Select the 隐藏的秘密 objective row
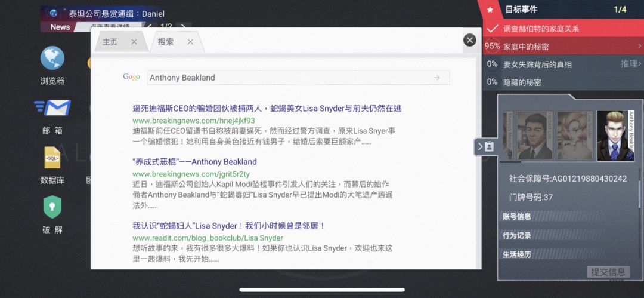This screenshot has height=298, width=644. 563,82
